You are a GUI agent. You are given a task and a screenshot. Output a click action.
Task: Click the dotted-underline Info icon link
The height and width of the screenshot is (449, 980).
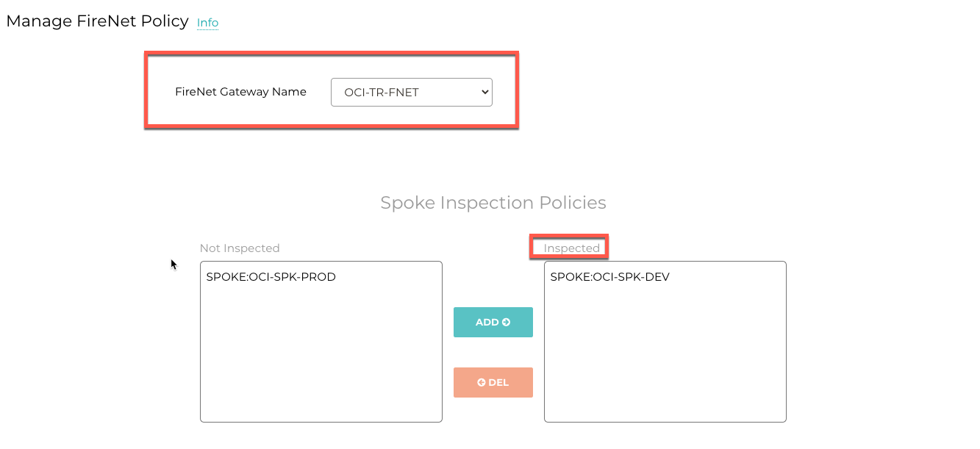tap(207, 23)
